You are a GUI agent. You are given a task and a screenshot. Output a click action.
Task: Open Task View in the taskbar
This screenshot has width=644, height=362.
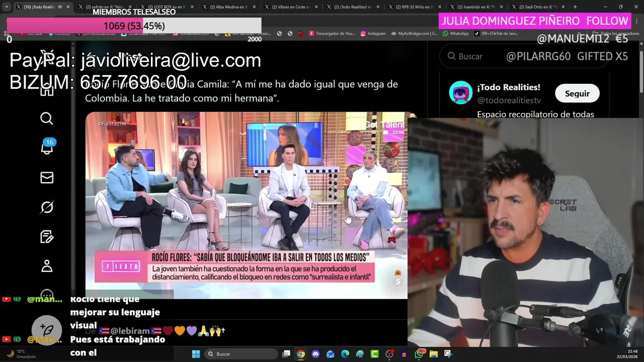click(286, 354)
